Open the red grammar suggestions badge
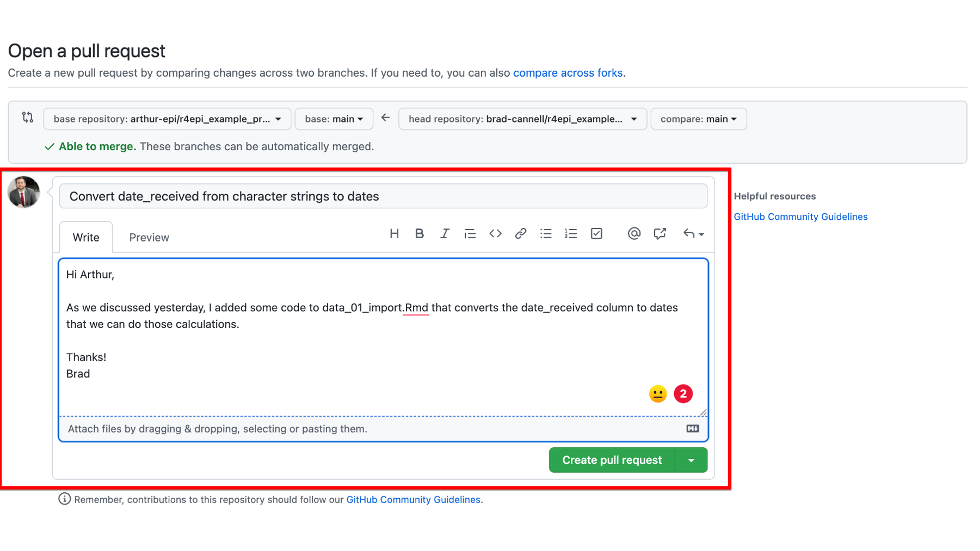The width and height of the screenshot is (980, 551). pos(683,394)
